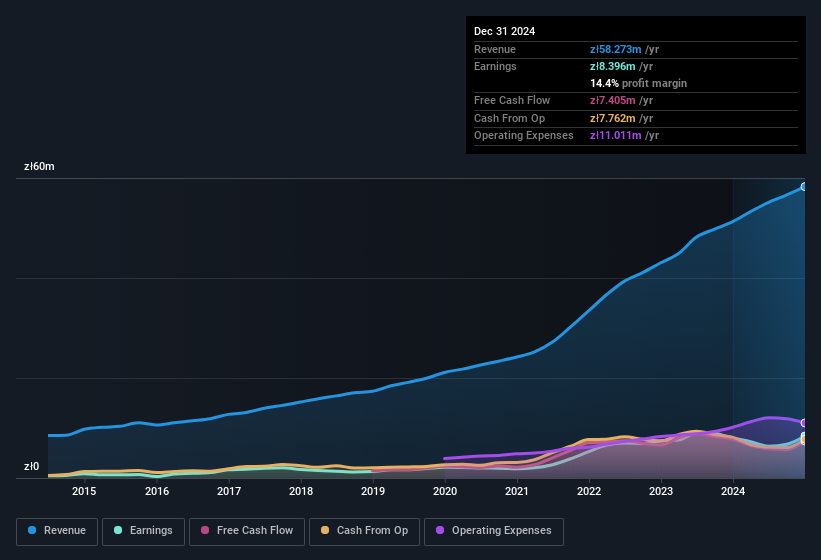The height and width of the screenshot is (560, 821).
Task: Click the 2022 x-axis label
Action: click(589, 491)
